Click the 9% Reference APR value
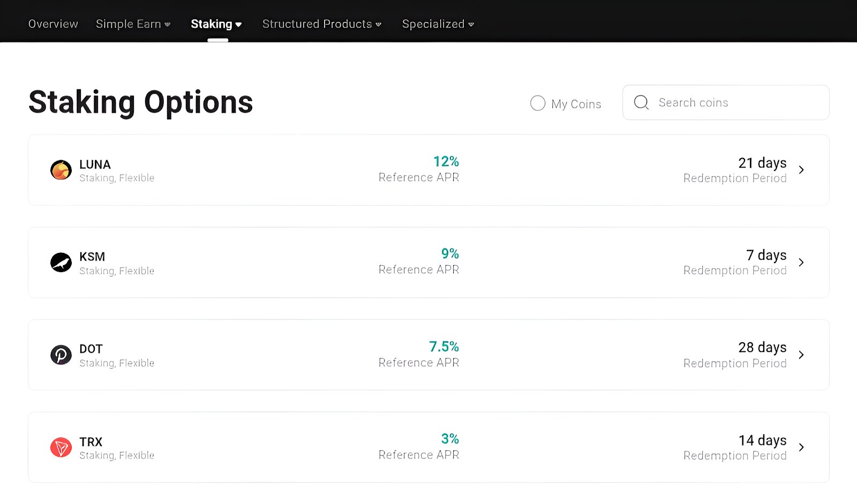The height and width of the screenshot is (504, 857). pyautogui.click(x=450, y=253)
